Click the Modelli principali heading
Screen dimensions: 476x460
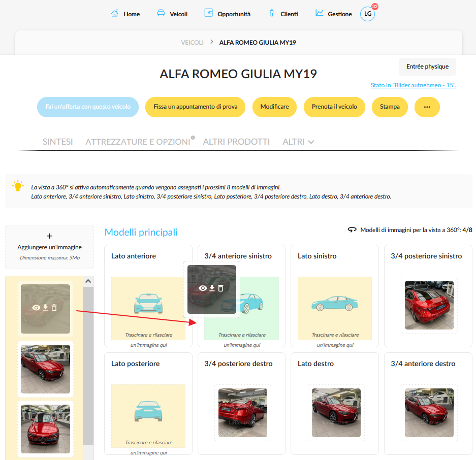(141, 232)
